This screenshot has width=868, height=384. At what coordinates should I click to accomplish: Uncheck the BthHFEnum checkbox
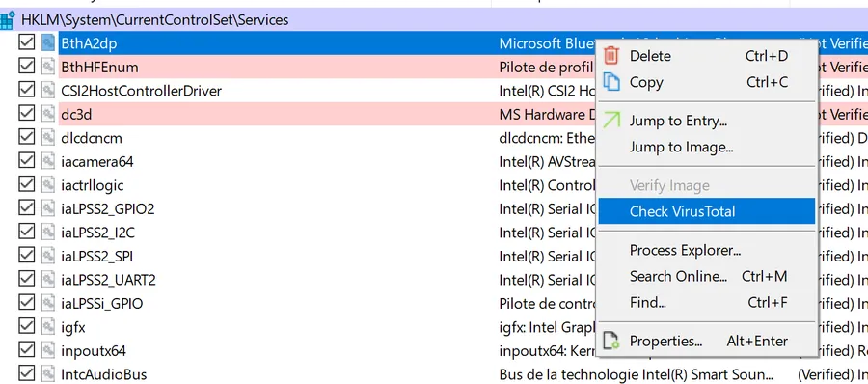(x=27, y=66)
